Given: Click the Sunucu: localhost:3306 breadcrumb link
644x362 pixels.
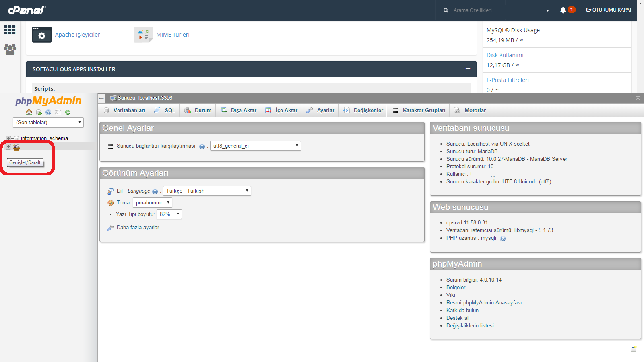Looking at the screenshot, I should (144, 98).
